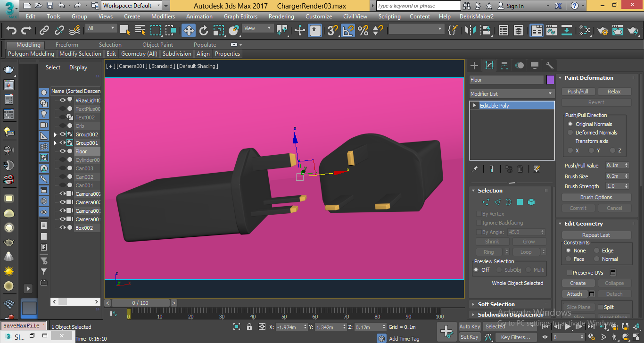Open the Workspace Default dropdown
The width and height of the screenshot is (644, 343).
tap(132, 6)
